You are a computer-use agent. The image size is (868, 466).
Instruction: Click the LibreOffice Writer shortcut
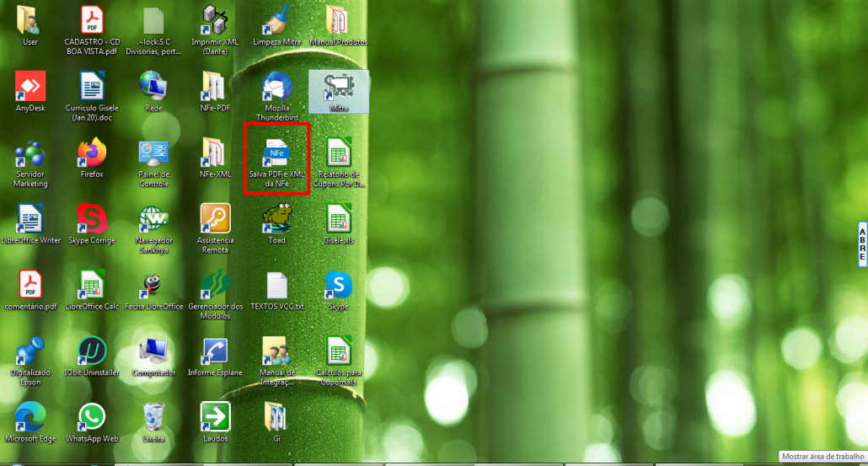pos(30,218)
